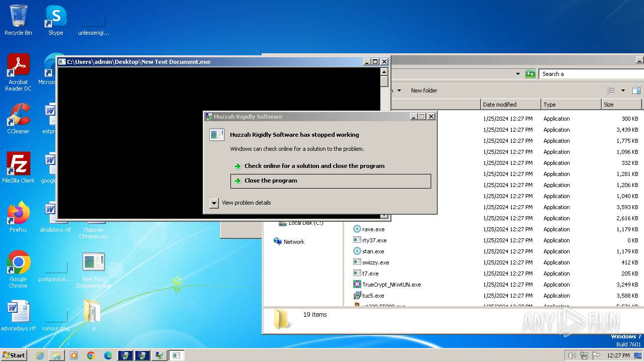The height and width of the screenshot is (362, 644).
Task: Click the 19 items status text
Action: pos(315,315)
